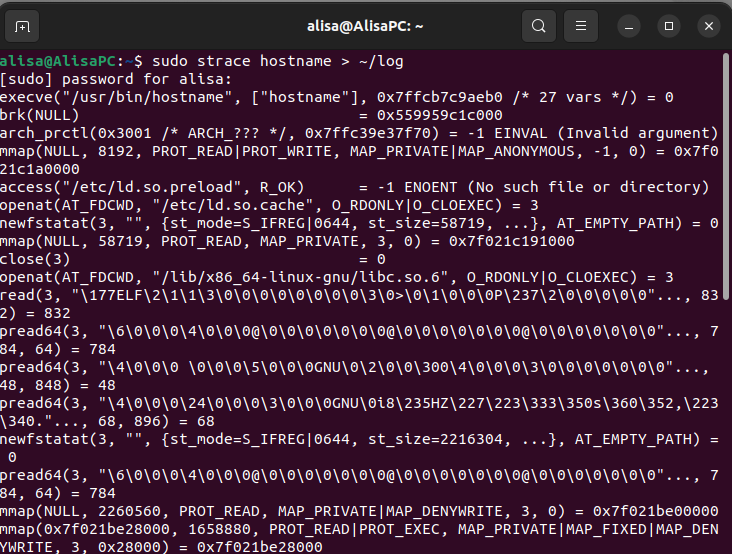Screen dimensions: 732x554
Task: Click the openat 'libc.so.6' line
Action: click(x=337, y=277)
